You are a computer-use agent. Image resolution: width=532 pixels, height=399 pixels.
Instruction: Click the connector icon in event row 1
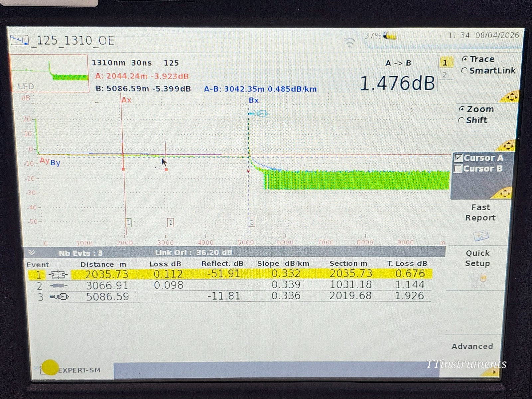(x=58, y=275)
